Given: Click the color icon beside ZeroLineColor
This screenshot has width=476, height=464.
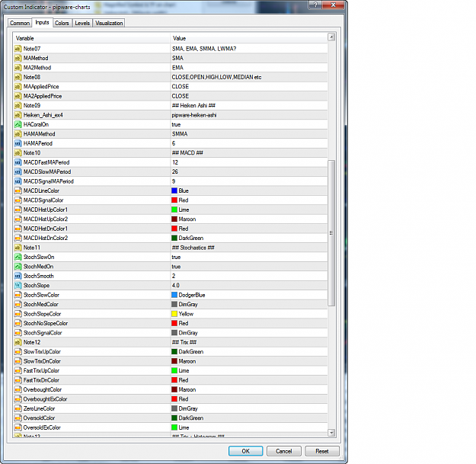Looking at the screenshot, I should coord(18,408).
